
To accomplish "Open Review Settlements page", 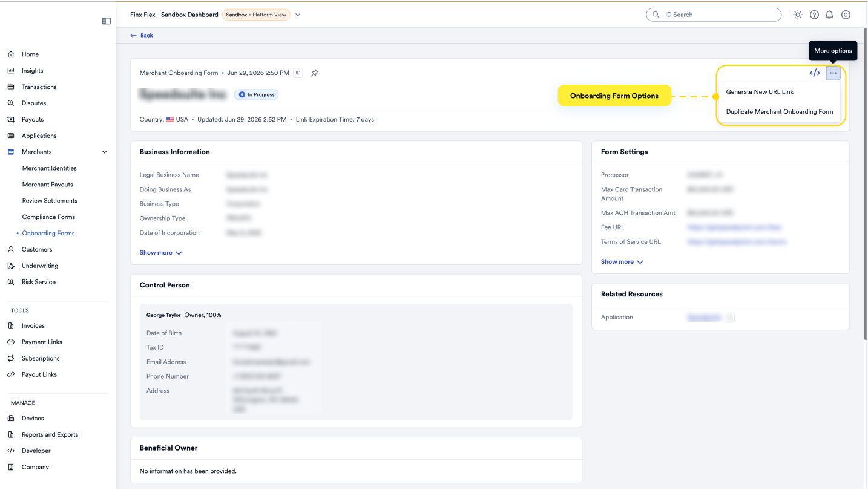I will click(50, 201).
